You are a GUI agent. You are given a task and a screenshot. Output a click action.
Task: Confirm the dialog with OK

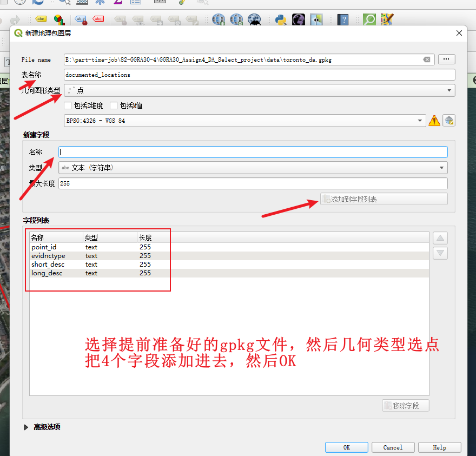click(346, 447)
